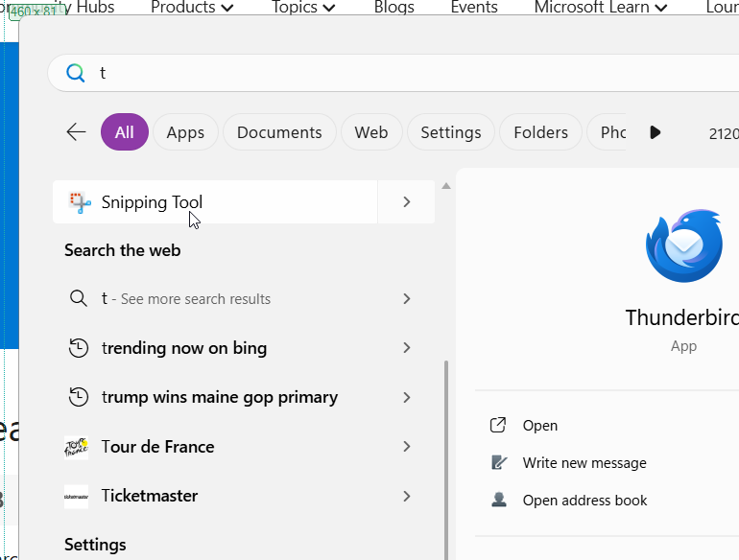The image size is (739, 560).
Task: Open the Snipping Tool result
Action: pyautogui.click(x=215, y=202)
